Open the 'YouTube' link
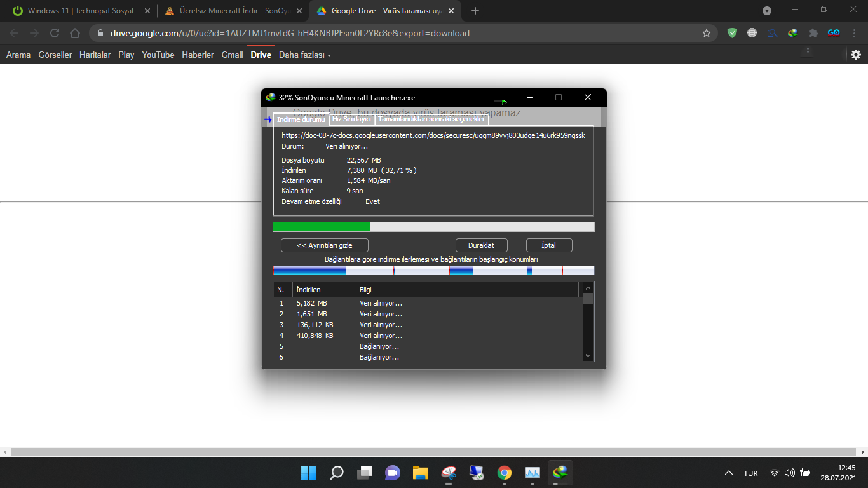The height and width of the screenshot is (488, 868). tap(158, 55)
